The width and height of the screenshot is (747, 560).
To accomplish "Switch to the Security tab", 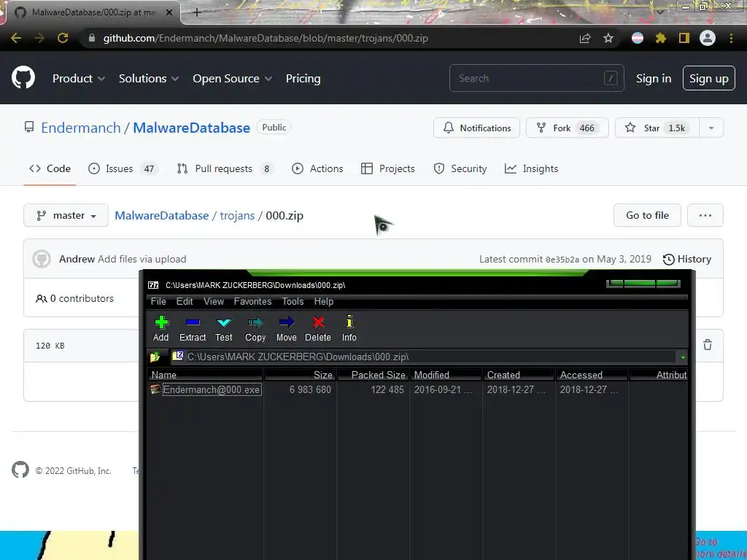I will 460,168.
